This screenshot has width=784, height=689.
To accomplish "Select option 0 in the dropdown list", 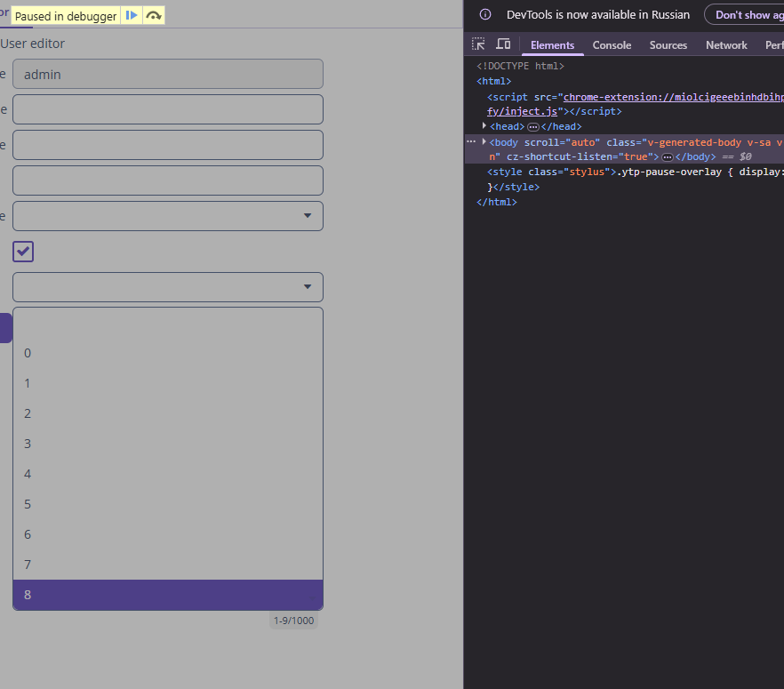I will pyautogui.click(x=168, y=353).
